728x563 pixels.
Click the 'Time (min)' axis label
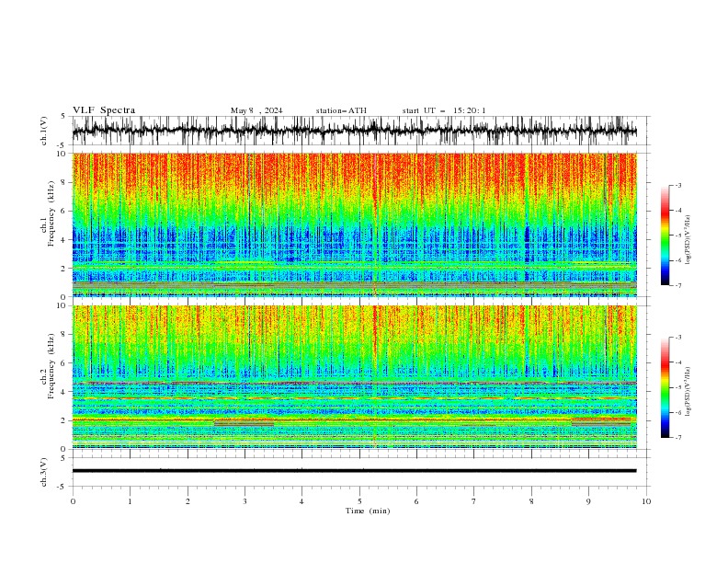click(x=368, y=511)
